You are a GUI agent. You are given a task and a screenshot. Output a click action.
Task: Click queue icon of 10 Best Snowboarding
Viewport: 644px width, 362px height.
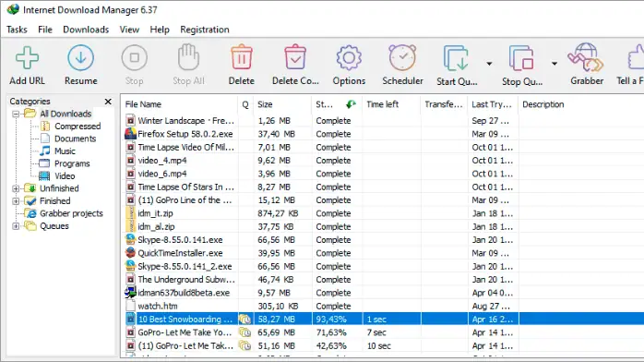tap(245, 320)
